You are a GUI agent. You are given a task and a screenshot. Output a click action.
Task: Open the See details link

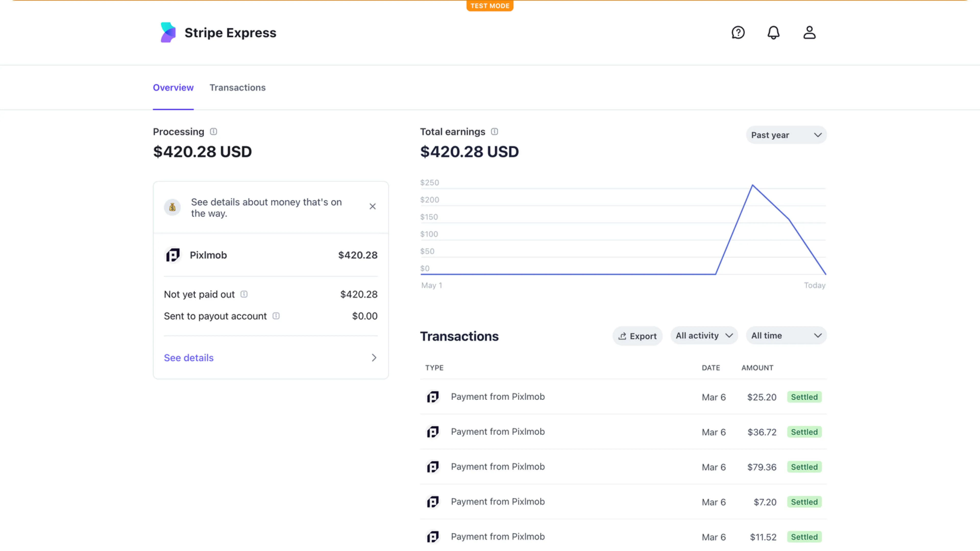(189, 358)
